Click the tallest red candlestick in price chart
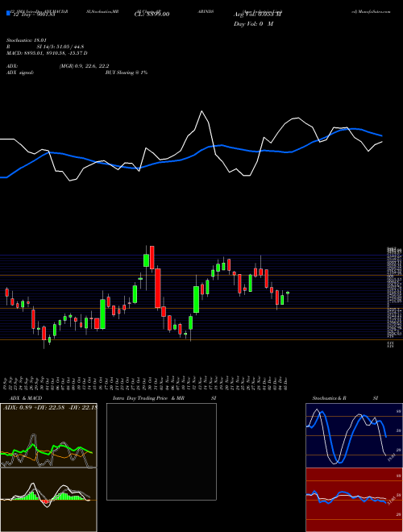Screen dimensions: 403x532 [158, 289]
